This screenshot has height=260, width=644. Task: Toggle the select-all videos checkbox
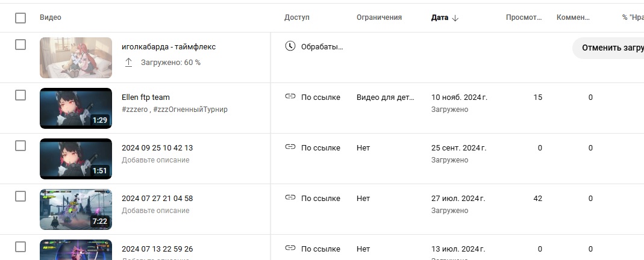click(20, 18)
